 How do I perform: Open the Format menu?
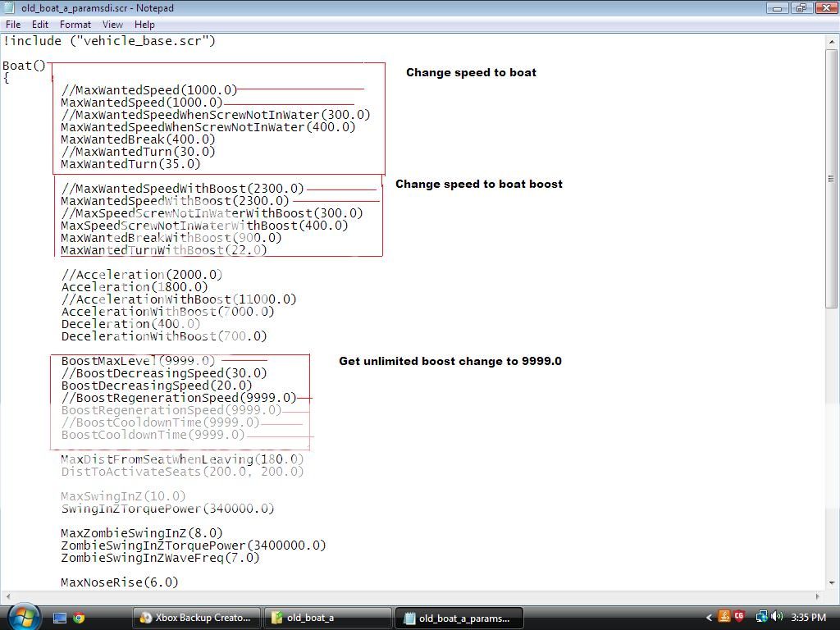[x=75, y=25]
